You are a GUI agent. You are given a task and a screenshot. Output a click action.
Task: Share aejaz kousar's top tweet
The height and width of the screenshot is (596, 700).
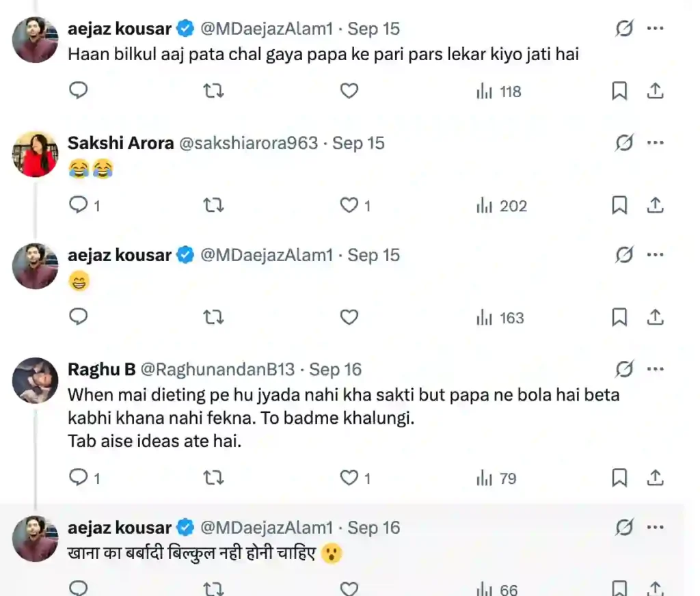click(655, 91)
